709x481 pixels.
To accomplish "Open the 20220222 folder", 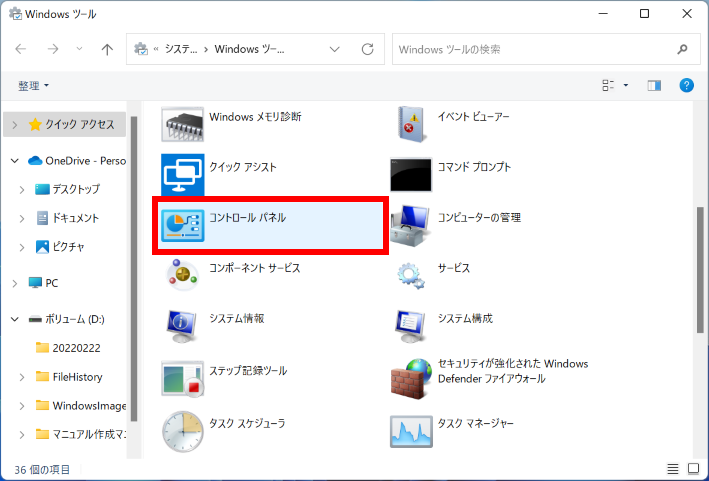I will (68, 348).
